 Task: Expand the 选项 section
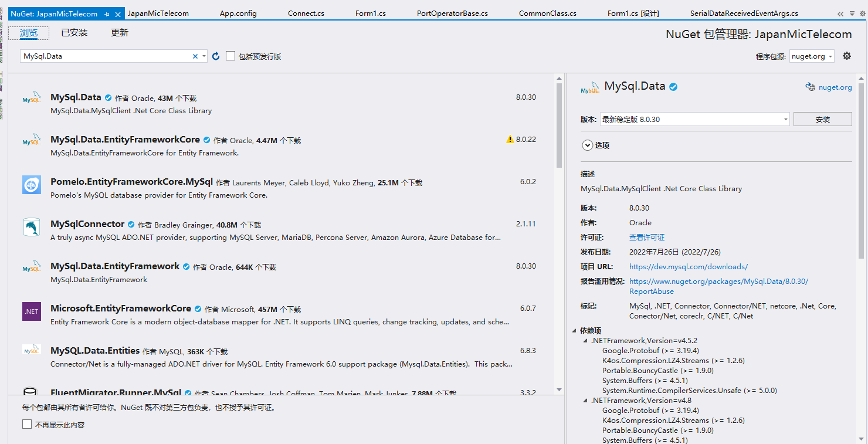coord(586,145)
